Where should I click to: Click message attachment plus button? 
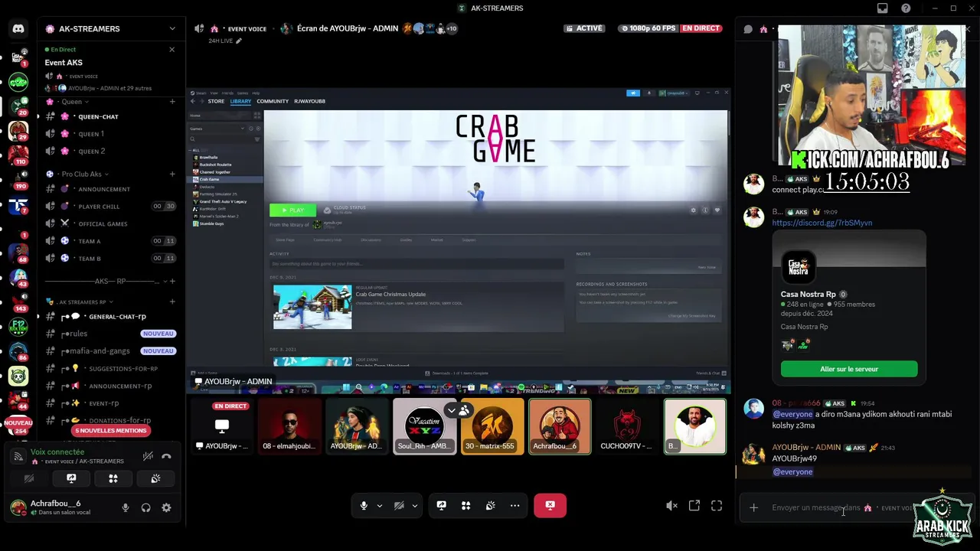pos(753,507)
